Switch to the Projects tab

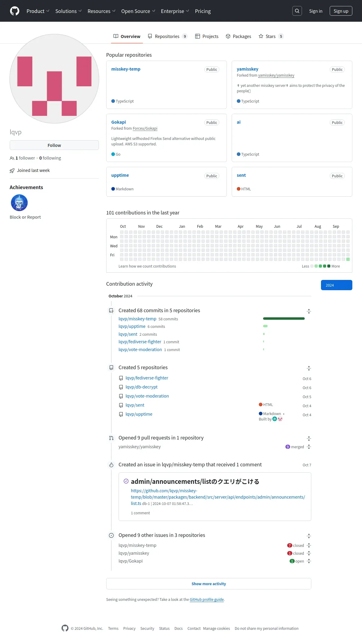click(x=207, y=36)
